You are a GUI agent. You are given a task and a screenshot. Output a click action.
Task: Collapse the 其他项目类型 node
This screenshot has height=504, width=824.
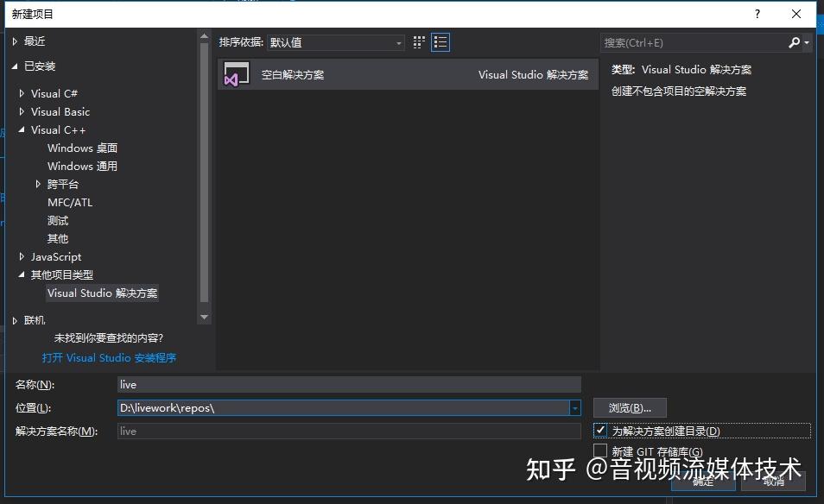22,274
